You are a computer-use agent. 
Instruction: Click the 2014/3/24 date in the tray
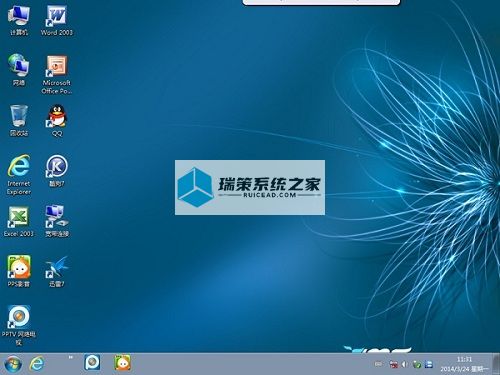[464, 369]
